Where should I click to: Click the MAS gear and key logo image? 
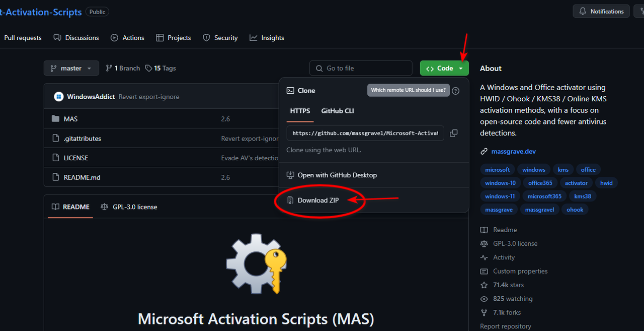tap(256, 263)
